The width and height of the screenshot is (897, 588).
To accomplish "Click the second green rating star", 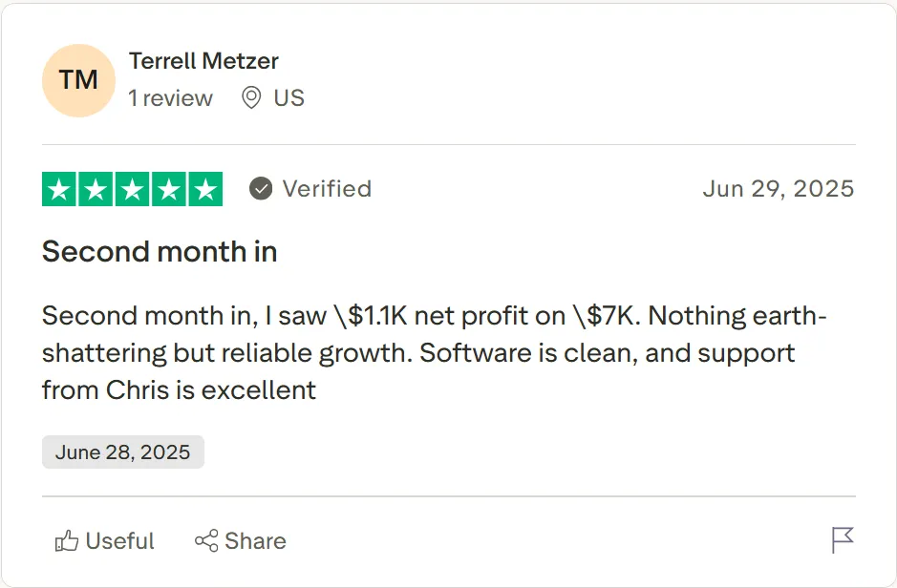I will coord(96,189).
